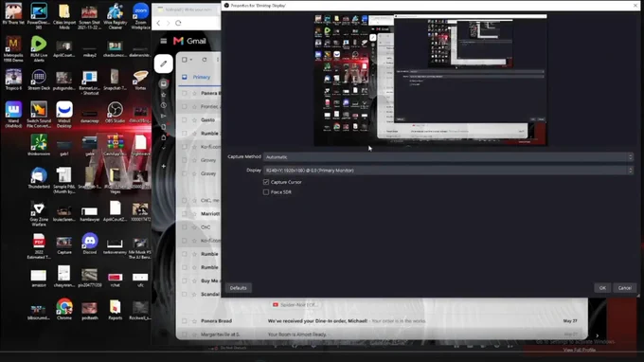Viewport: 644px width, 362px height.
Task: Open the OBS Studio desktop shortcut
Action: (115, 113)
